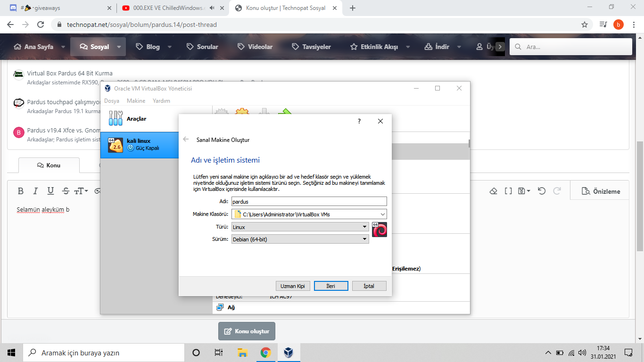Open the Sürüm version dropdown
This screenshot has height=362, width=644.
pos(300,239)
